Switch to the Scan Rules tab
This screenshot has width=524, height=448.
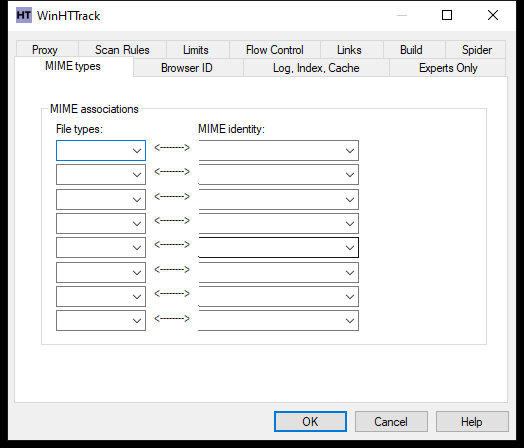122,50
